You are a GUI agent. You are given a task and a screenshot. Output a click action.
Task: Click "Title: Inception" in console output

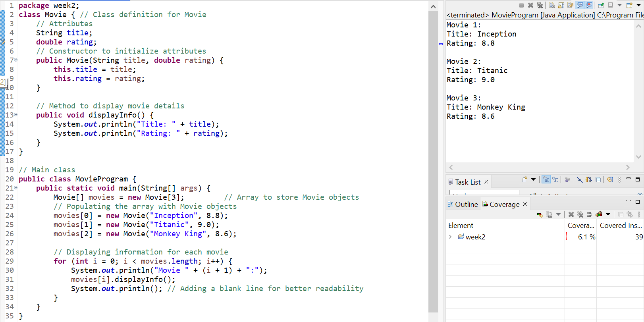pyautogui.click(x=482, y=34)
